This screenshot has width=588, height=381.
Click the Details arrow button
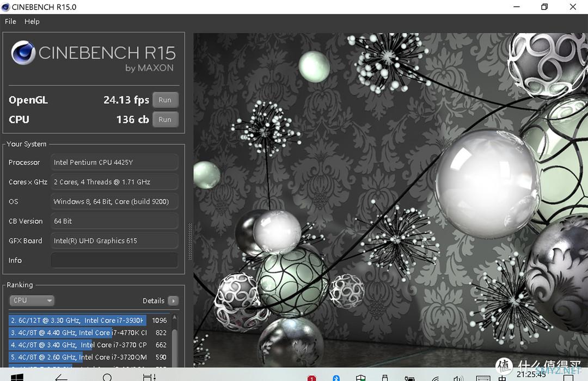coord(173,301)
